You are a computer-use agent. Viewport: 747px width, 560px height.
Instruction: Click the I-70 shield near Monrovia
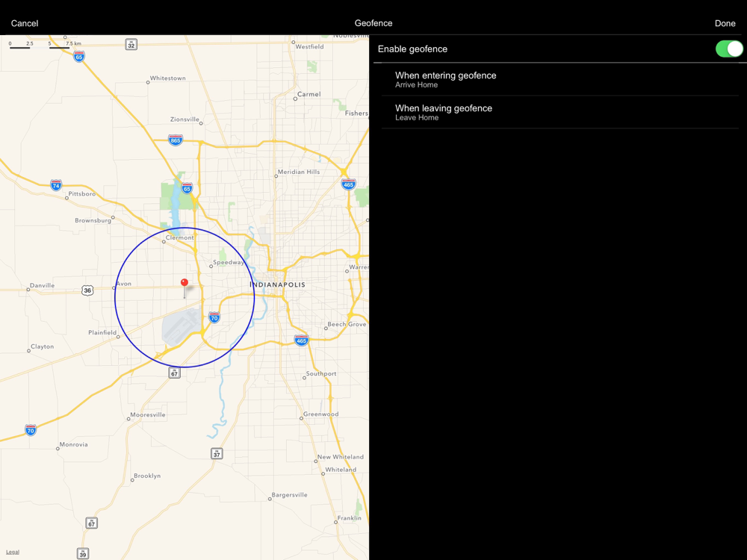31,430
